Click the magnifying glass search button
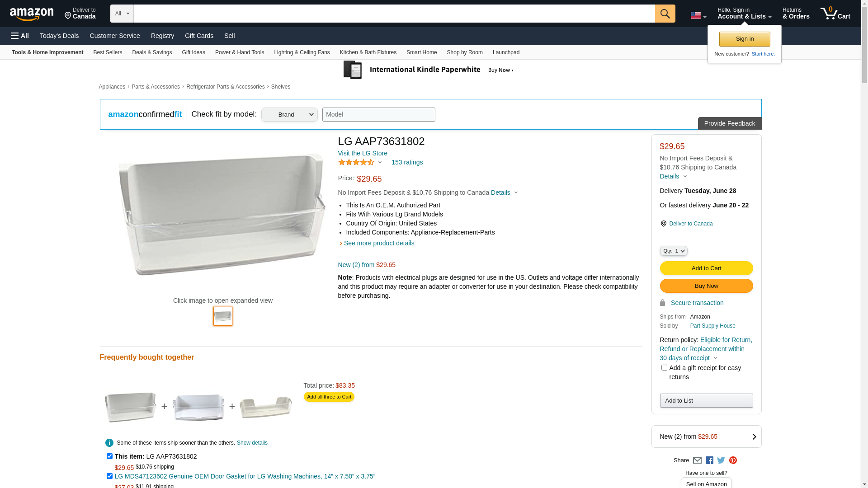868x488 pixels. click(x=665, y=14)
